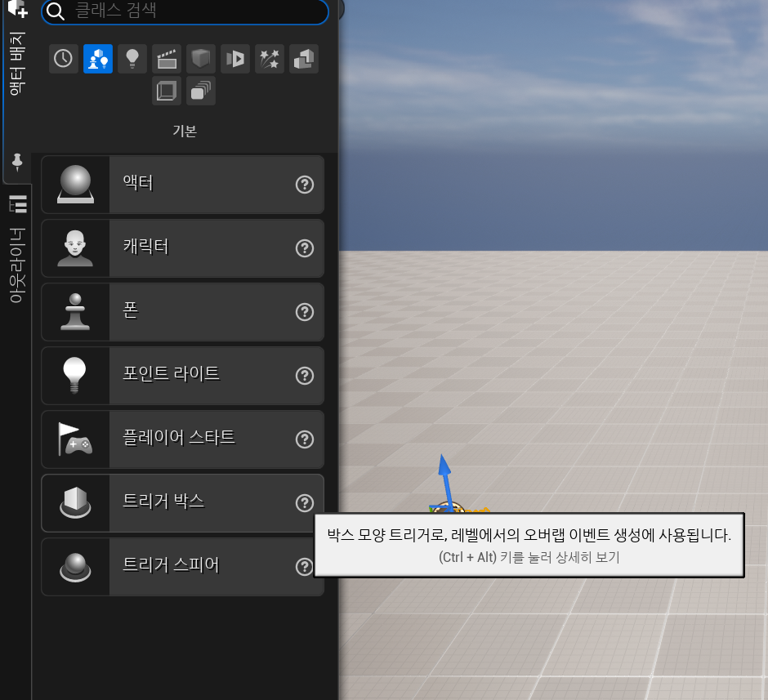Viewport: 768px width, 700px height.
Task: Click the Player Start flag-gamepad thumbnail
Action: [x=75, y=439]
